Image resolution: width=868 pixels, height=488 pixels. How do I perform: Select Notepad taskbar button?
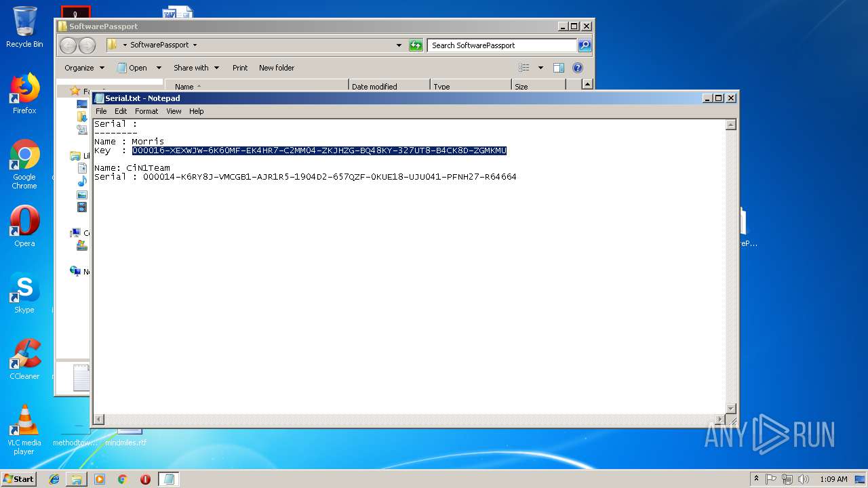point(169,479)
